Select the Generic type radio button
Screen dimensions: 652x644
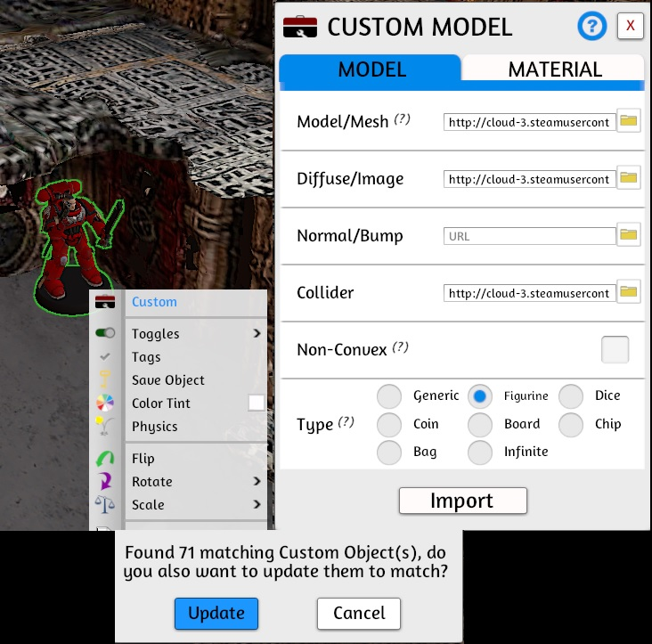pyautogui.click(x=388, y=395)
